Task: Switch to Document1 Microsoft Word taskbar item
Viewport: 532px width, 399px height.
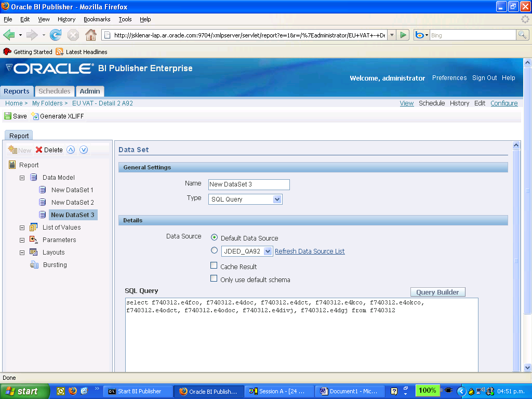Action: coord(350,391)
